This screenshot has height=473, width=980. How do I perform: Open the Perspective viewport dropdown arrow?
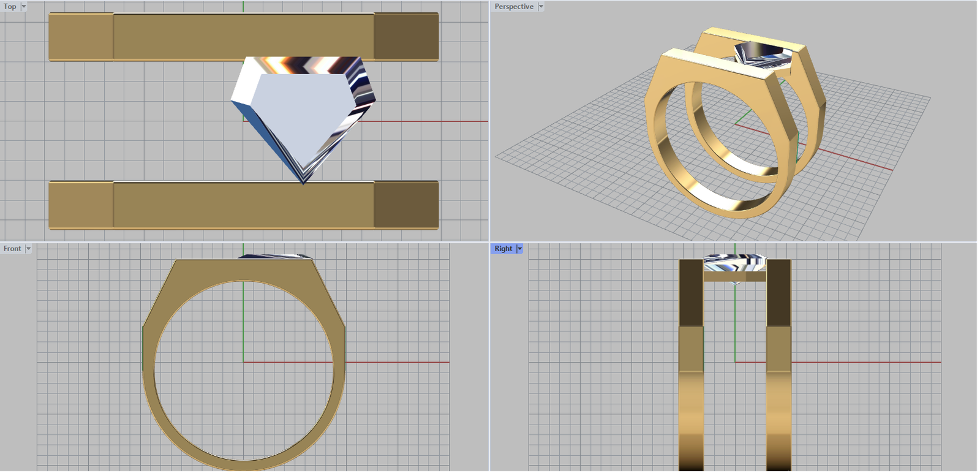coord(541,7)
